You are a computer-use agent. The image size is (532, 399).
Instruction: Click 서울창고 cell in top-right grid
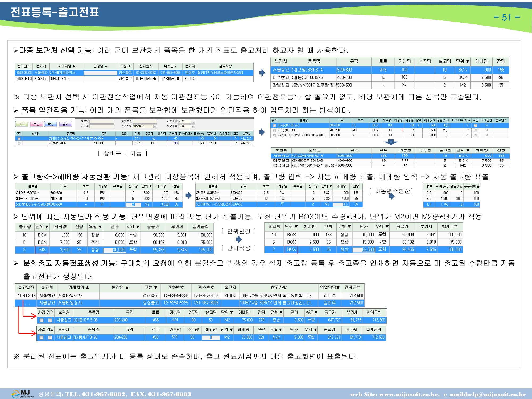pos(281,70)
